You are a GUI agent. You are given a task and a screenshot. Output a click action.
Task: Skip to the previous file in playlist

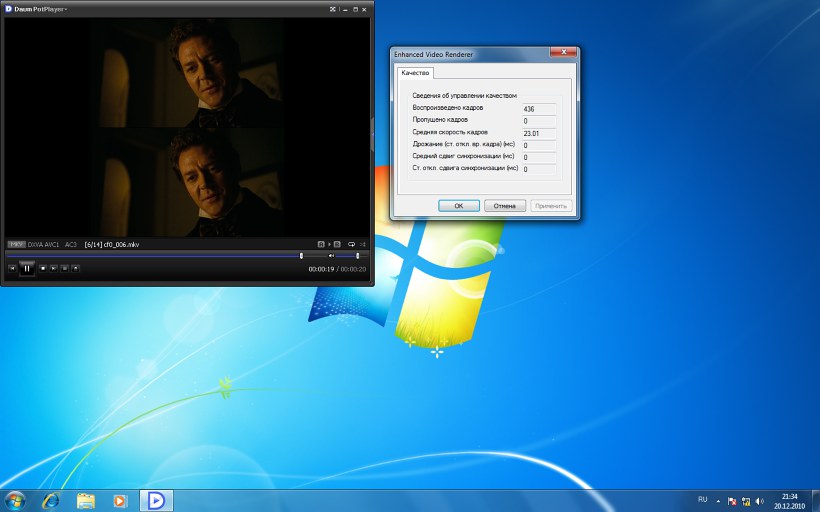[x=12, y=268]
